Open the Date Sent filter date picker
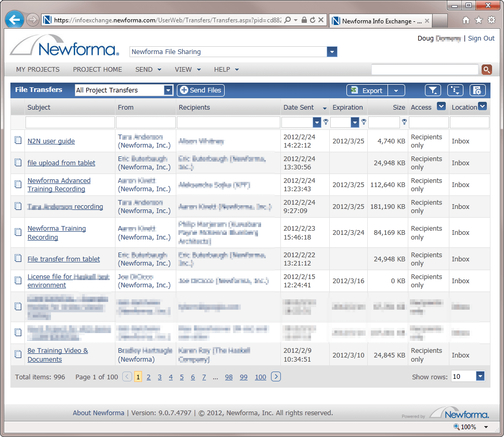The image size is (504, 437). [x=317, y=122]
